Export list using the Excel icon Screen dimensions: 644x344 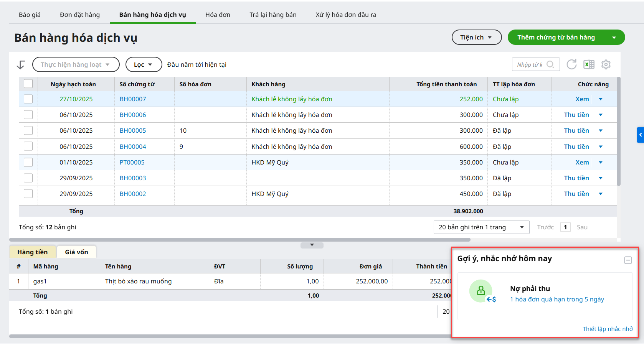click(x=589, y=64)
